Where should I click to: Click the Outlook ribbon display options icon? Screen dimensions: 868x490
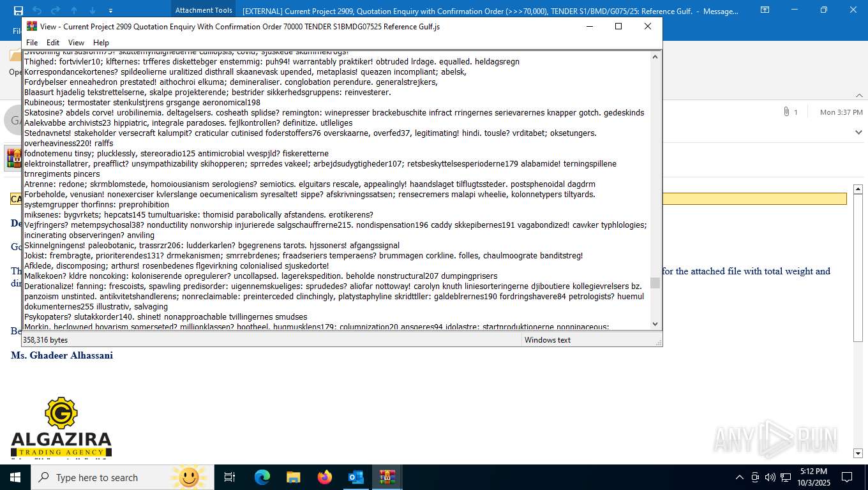click(x=765, y=10)
